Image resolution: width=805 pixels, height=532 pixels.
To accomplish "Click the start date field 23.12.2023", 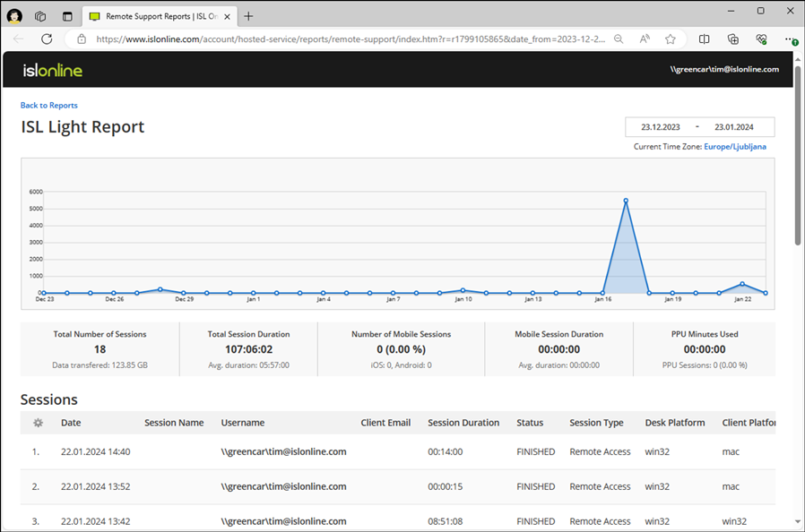I will 659,127.
